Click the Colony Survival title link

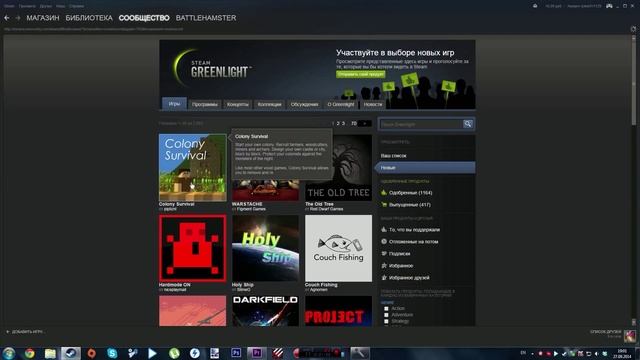(177, 204)
